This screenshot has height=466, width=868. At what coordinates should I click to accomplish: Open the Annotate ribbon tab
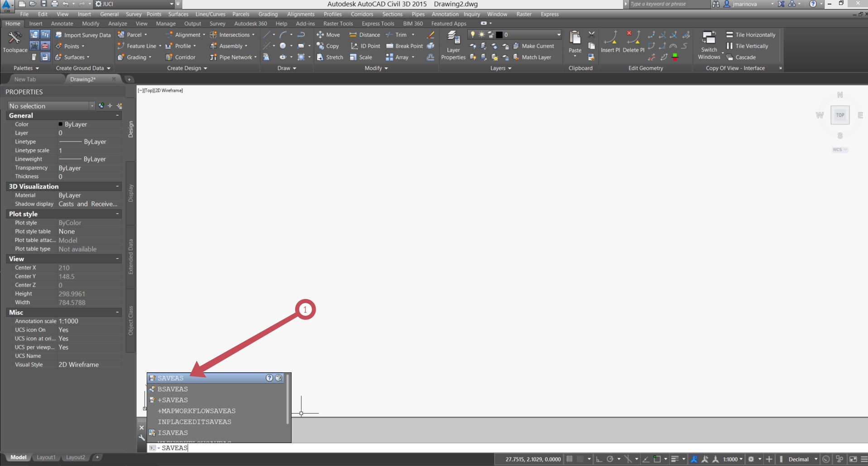pyautogui.click(x=62, y=24)
